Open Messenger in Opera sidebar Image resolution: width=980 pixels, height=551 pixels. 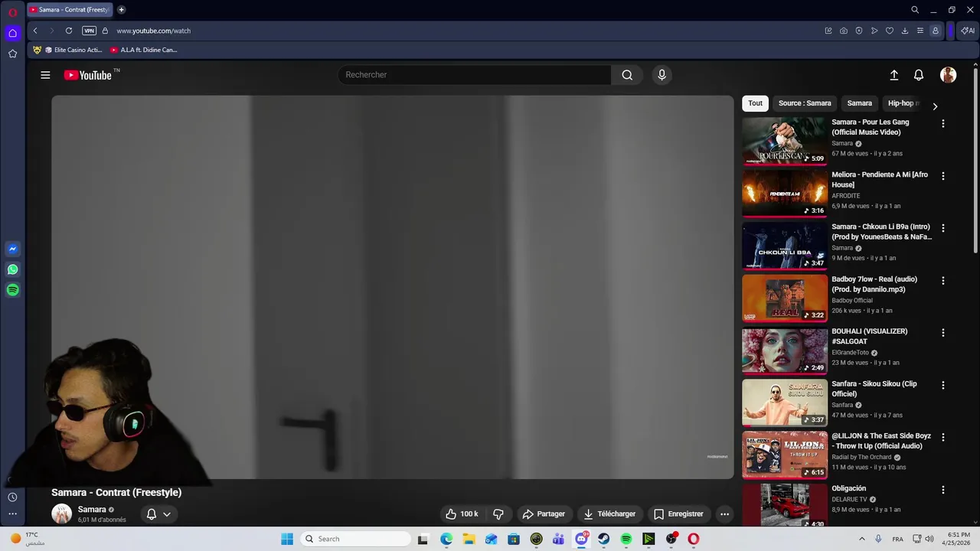(x=12, y=249)
